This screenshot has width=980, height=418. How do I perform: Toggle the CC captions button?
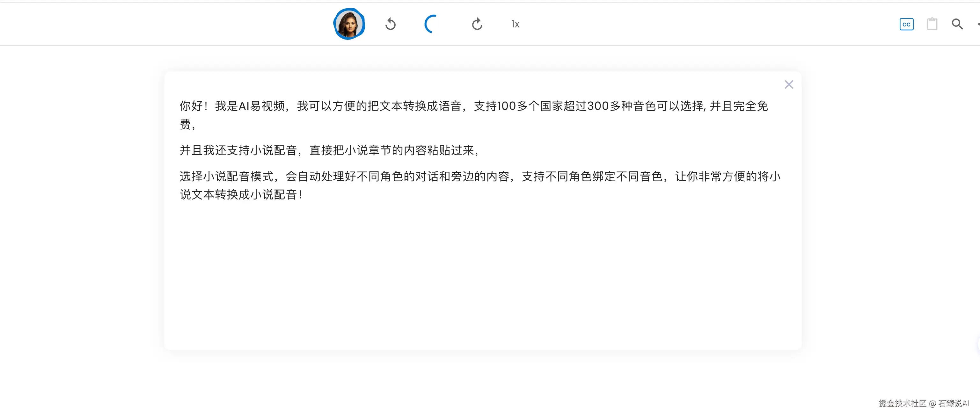click(906, 24)
